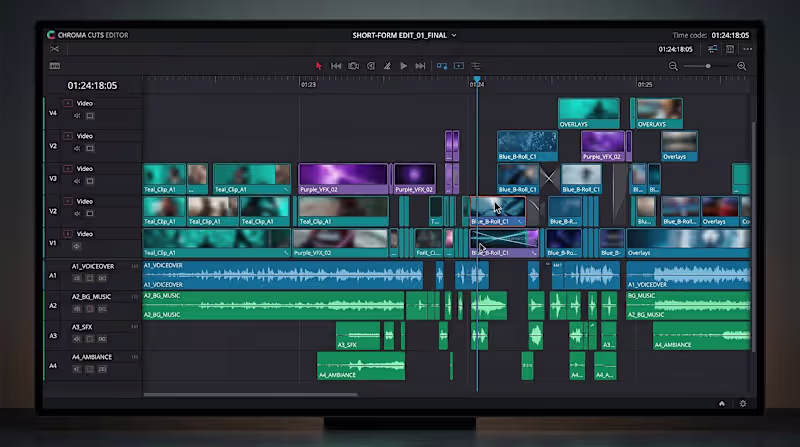Mute the A3_SFX track
The image size is (800, 447).
coord(77,339)
